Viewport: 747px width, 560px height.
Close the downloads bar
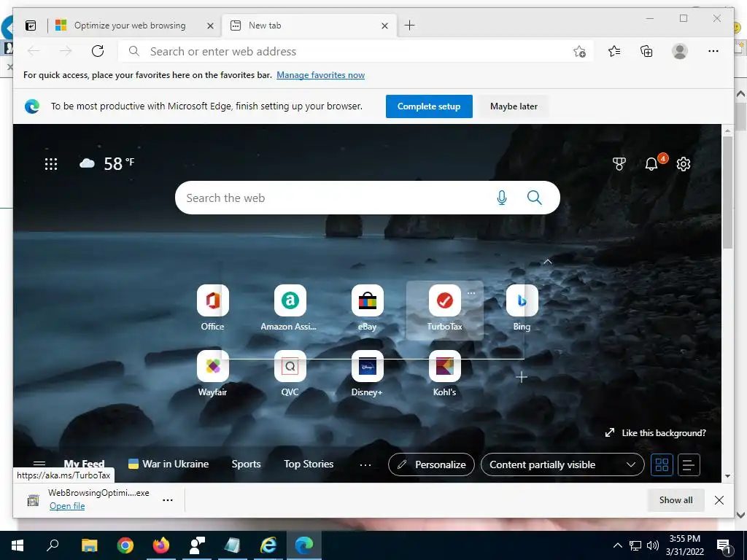[x=719, y=500]
